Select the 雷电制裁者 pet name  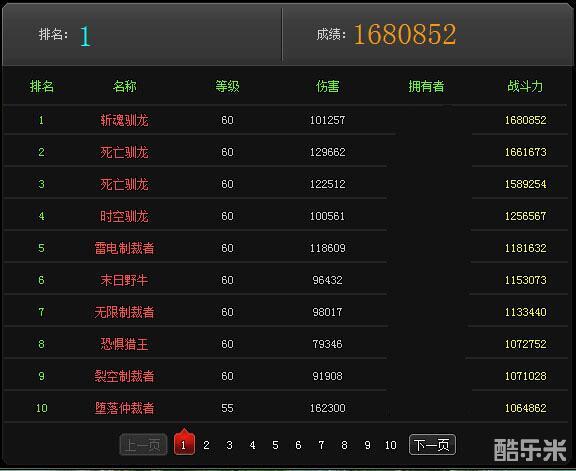tap(125, 248)
